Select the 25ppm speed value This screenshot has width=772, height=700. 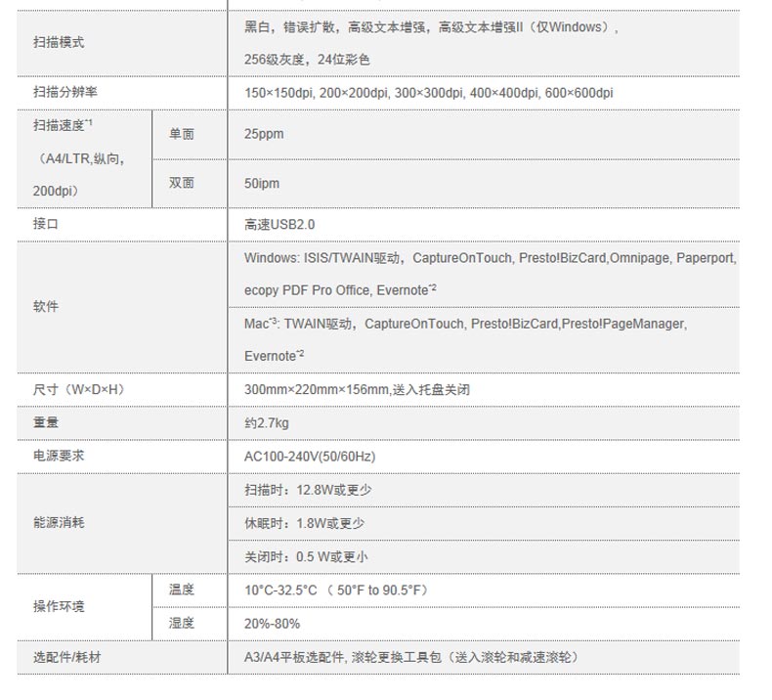[x=264, y=134]
